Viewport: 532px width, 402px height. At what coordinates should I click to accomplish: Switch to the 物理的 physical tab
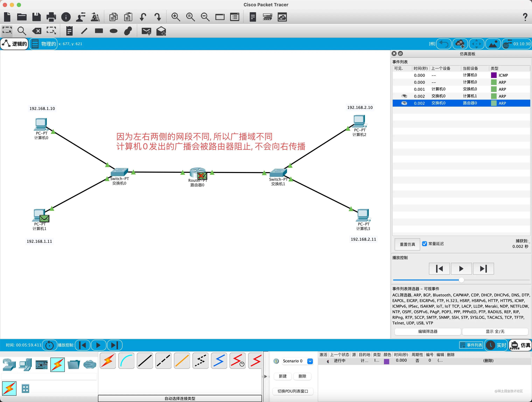click(x=43, y=44)
